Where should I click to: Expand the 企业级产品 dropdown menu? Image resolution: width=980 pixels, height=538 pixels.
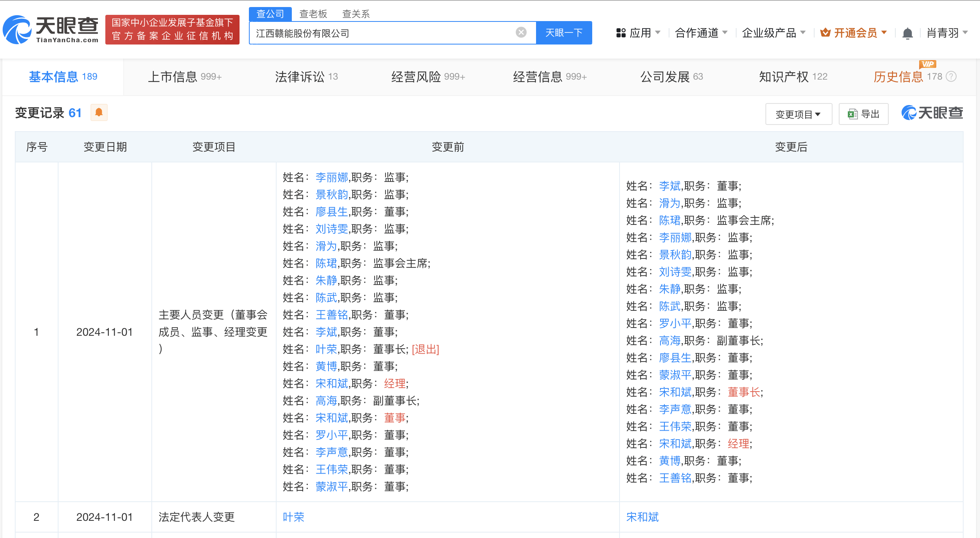(774, 33)
